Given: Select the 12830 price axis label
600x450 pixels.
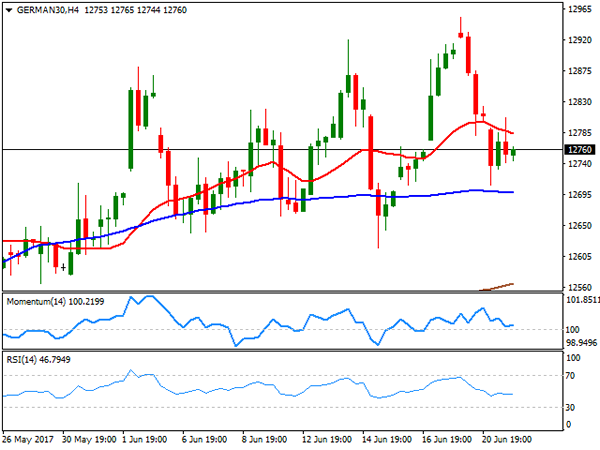Looking at the screenshot, I should click(580, 102).
